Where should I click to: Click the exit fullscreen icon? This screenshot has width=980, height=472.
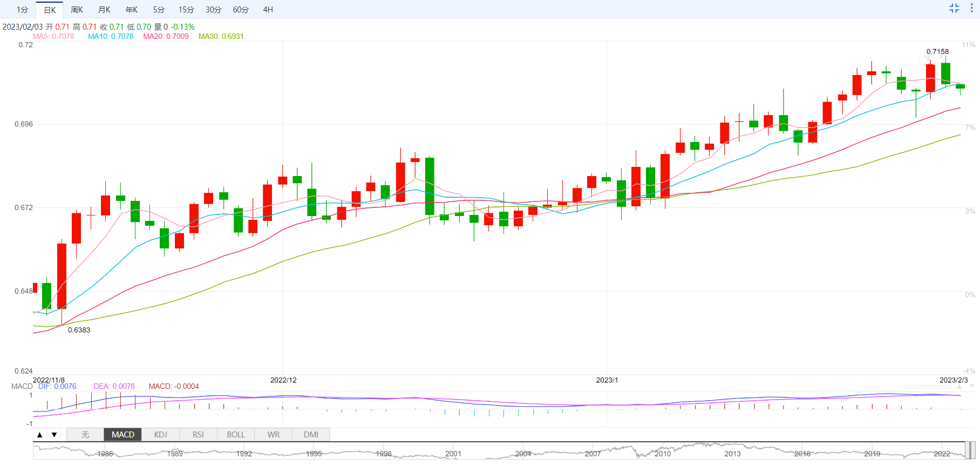(954, 8)
